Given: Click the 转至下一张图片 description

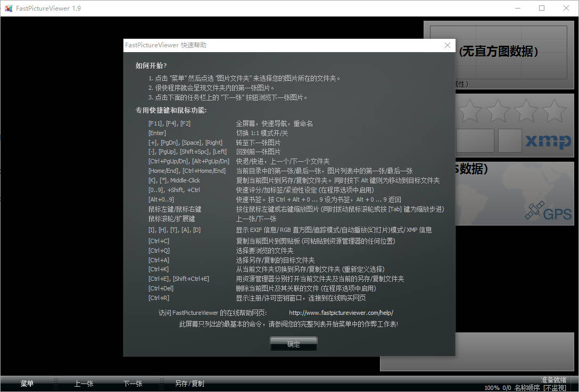Looking at the screenshot, I should coord(258,143).
